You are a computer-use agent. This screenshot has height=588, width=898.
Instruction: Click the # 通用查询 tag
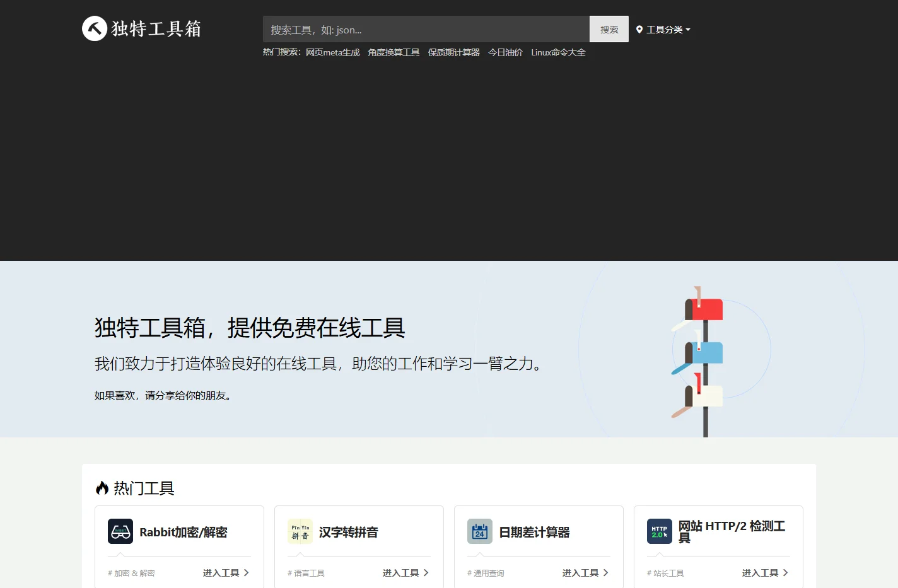tap(486, 573)
